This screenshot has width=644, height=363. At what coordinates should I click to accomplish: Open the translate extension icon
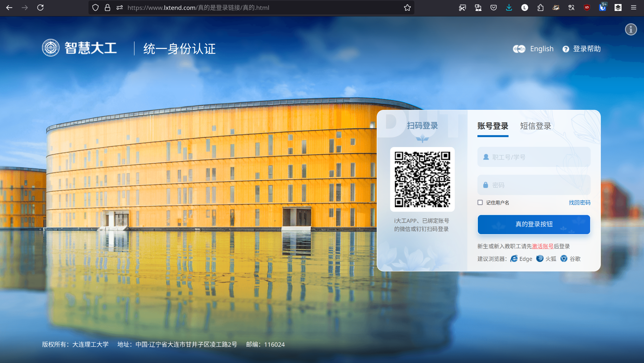click(571, 8)
